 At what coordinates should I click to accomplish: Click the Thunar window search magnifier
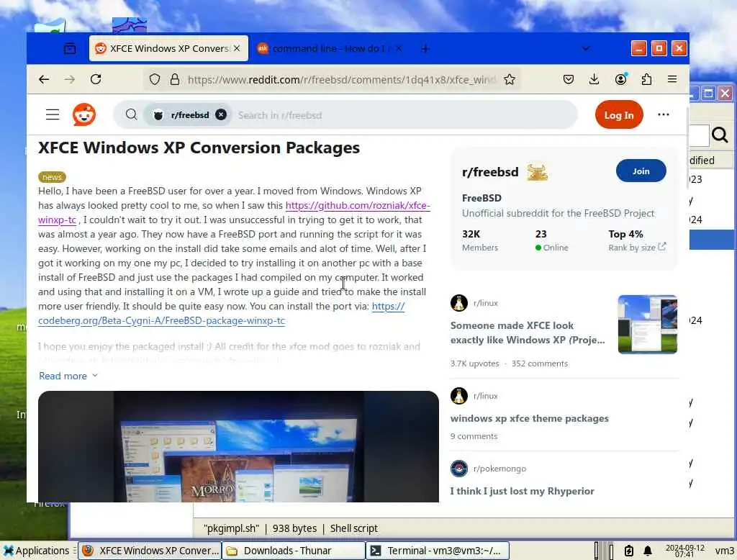720,135
